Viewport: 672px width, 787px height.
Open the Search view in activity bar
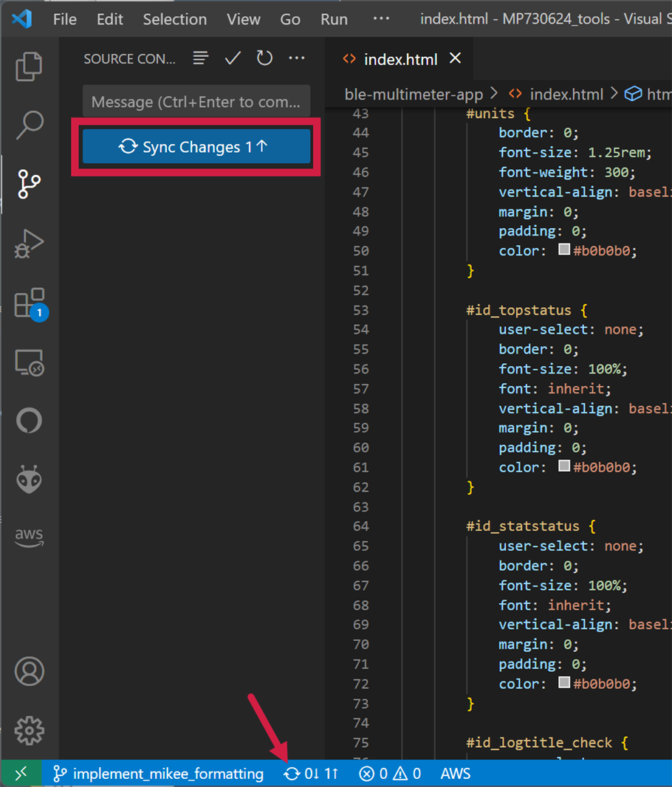click(29, 125)
